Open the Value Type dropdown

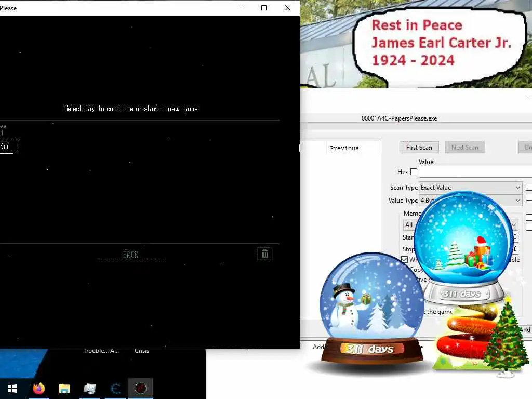[x=470, y=200]
